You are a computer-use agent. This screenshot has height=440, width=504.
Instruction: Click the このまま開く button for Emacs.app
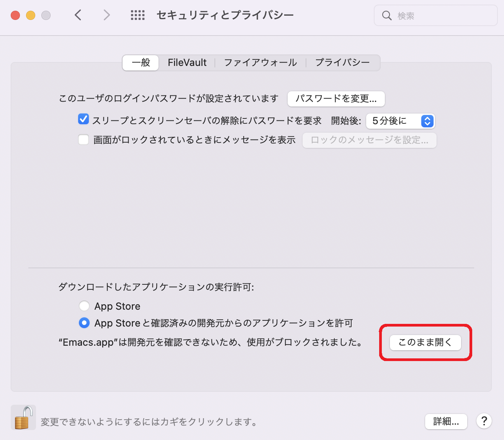[425, 342]
